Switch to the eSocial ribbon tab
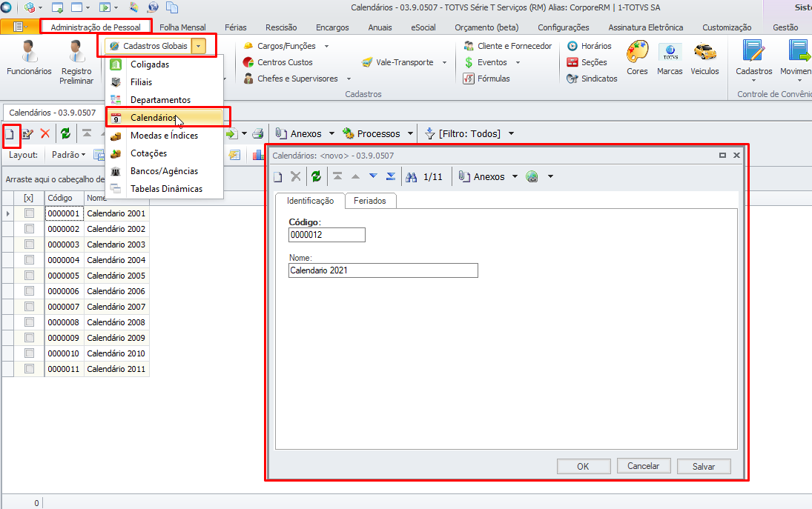 pos(423,27)
